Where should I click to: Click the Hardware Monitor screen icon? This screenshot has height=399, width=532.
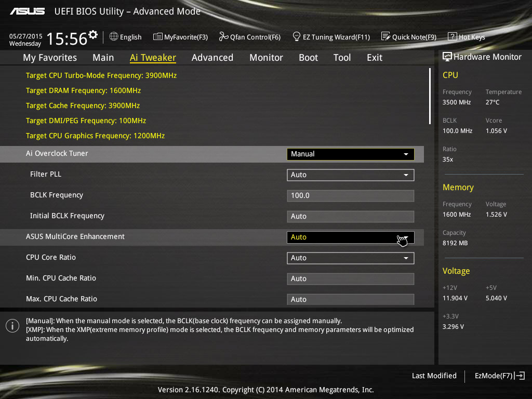[x=447, y=57]
